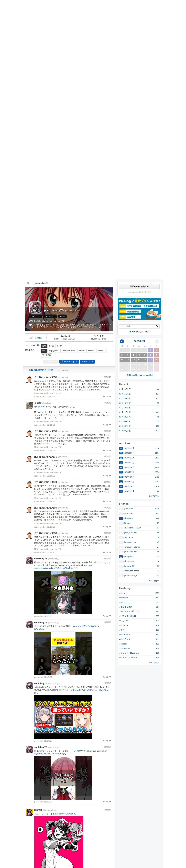The width and height of the screenshot is (186, 868).
Task: Toggle the RTのみ filter
Action: pyautogui.click(x=82, y=351)
